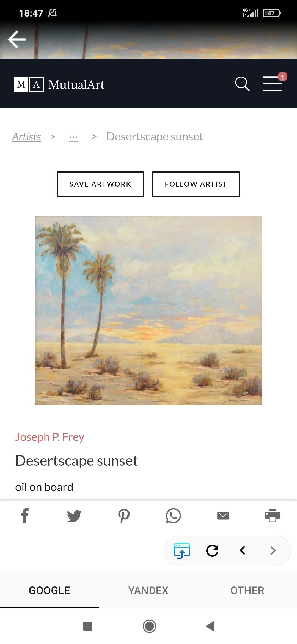Send artwork by email icon
Viewport: 297px width, 644px height.
[x=223, y=515]
